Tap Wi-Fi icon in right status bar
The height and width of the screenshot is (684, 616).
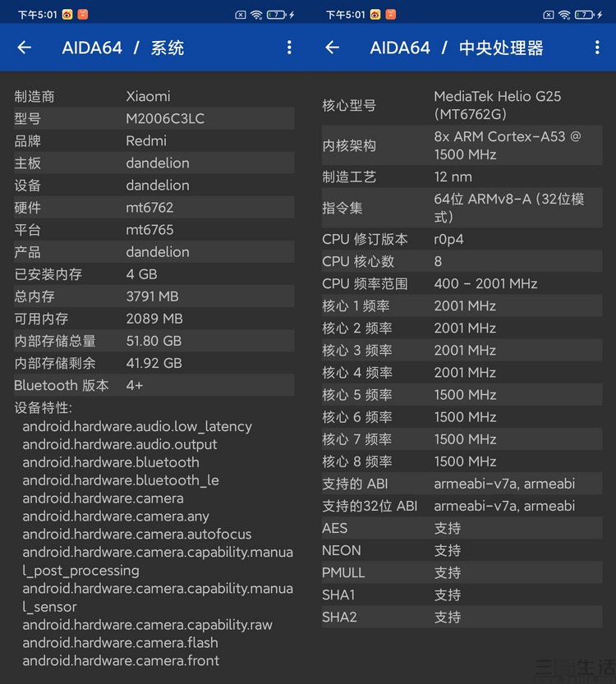(564, 15)
